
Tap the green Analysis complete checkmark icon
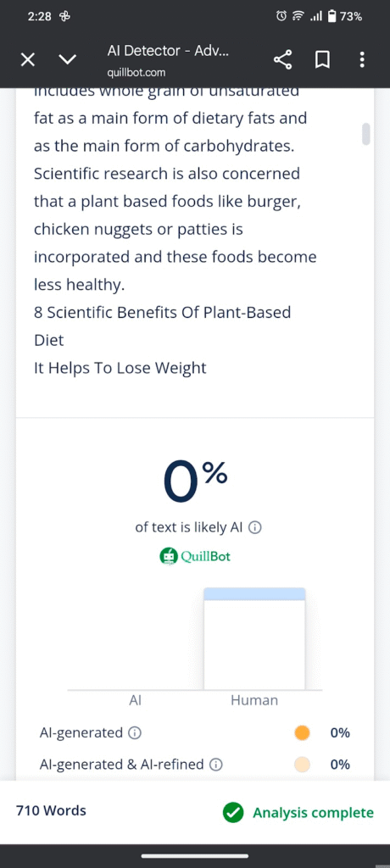pyautogui.click(x=233, y=813)
